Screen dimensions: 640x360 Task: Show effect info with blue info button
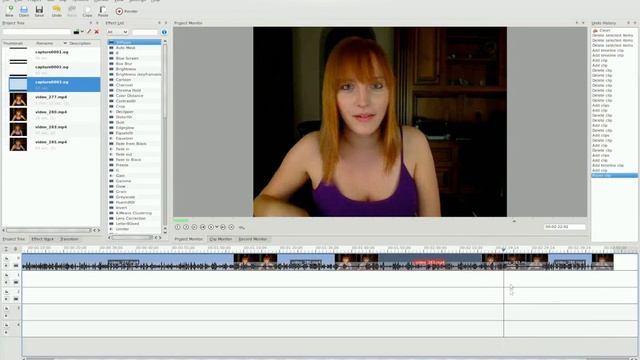(164, 32)
